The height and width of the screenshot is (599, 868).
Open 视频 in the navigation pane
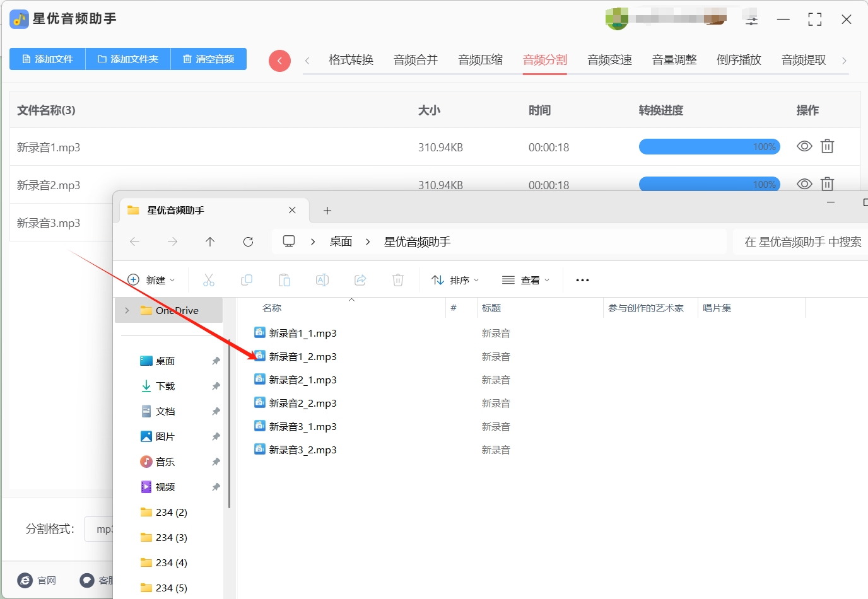[x=158, y=487]
